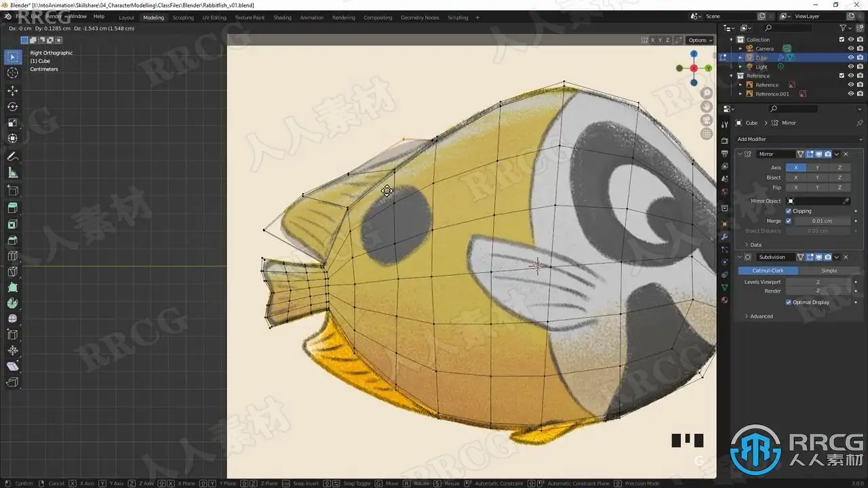Click the zoom viewport magnifier gizmo
The image size is (868, 488).
click(707, 93)
